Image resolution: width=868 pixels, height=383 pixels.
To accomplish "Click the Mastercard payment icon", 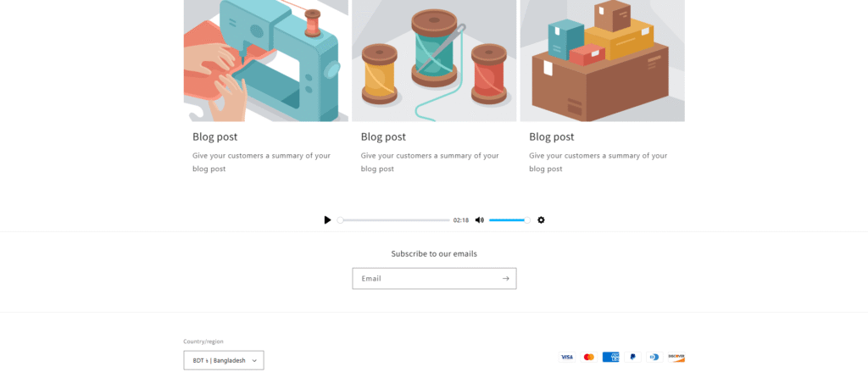I will (589, 357).
